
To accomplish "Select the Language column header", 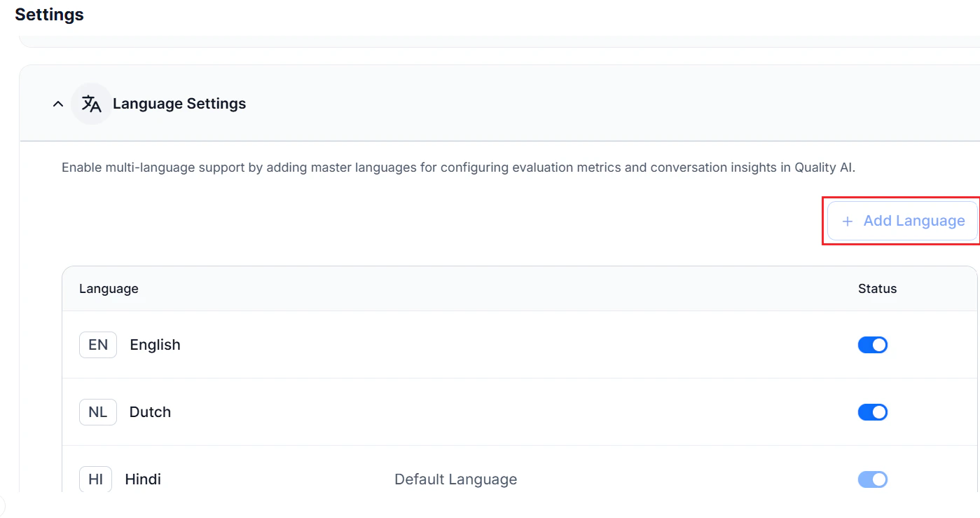I will coord(109,288).
